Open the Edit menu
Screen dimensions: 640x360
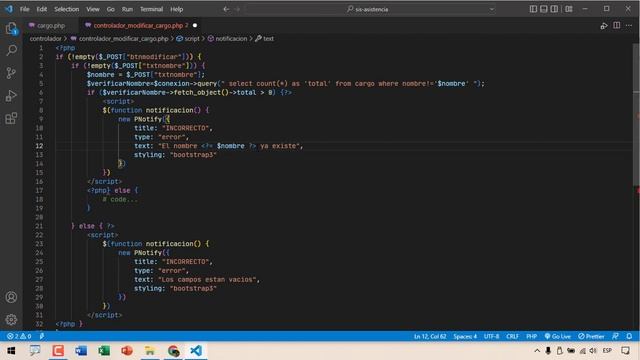(x=42, y=9)
